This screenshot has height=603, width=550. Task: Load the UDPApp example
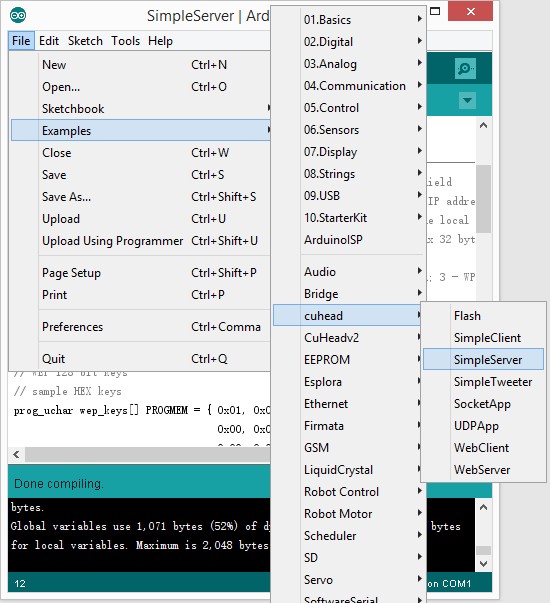[483, 426]
